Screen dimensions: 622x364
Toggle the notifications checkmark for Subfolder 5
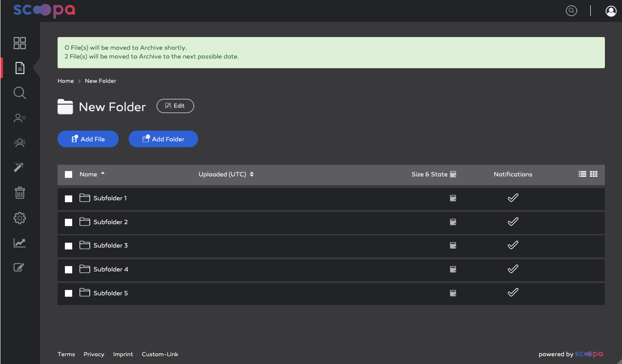(x=513, y=293)
